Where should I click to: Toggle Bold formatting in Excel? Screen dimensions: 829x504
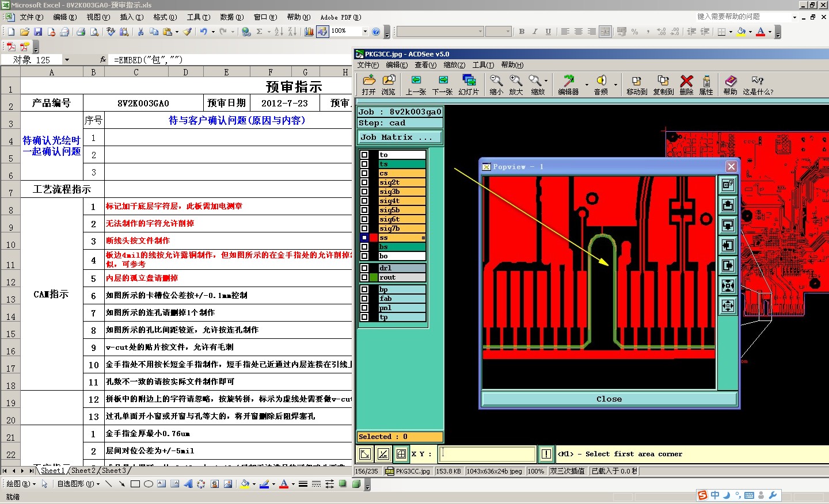pos(522,32)
